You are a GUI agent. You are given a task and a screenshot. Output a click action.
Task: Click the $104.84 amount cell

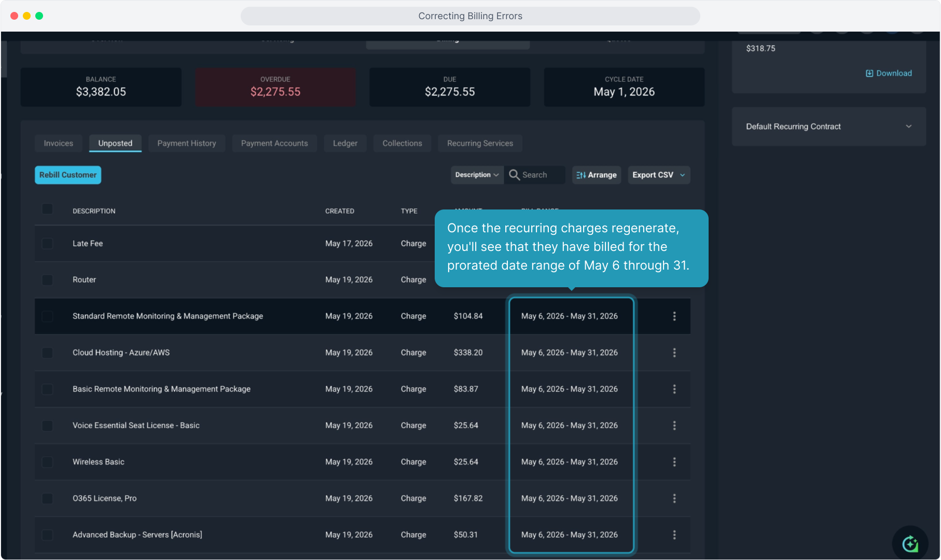tap(468, 316)
